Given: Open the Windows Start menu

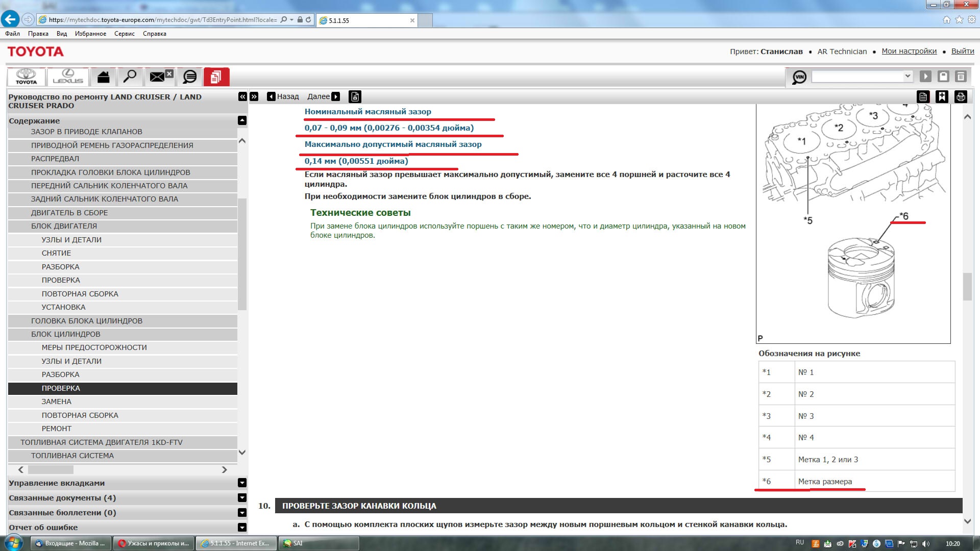Looking at the screenshot, I should click(13, 543).
